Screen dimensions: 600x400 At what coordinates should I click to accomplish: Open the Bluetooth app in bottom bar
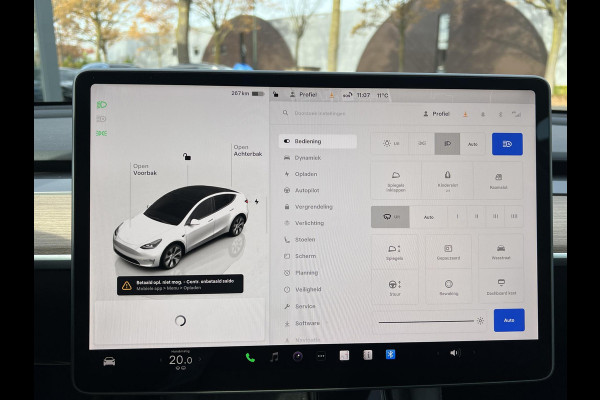click(x=390, y=355)
